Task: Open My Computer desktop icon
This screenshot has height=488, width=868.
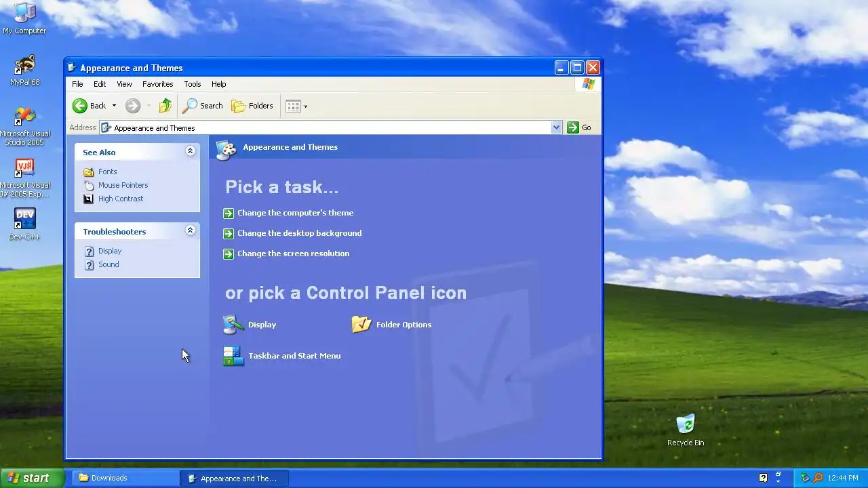Action: point(24,18)
